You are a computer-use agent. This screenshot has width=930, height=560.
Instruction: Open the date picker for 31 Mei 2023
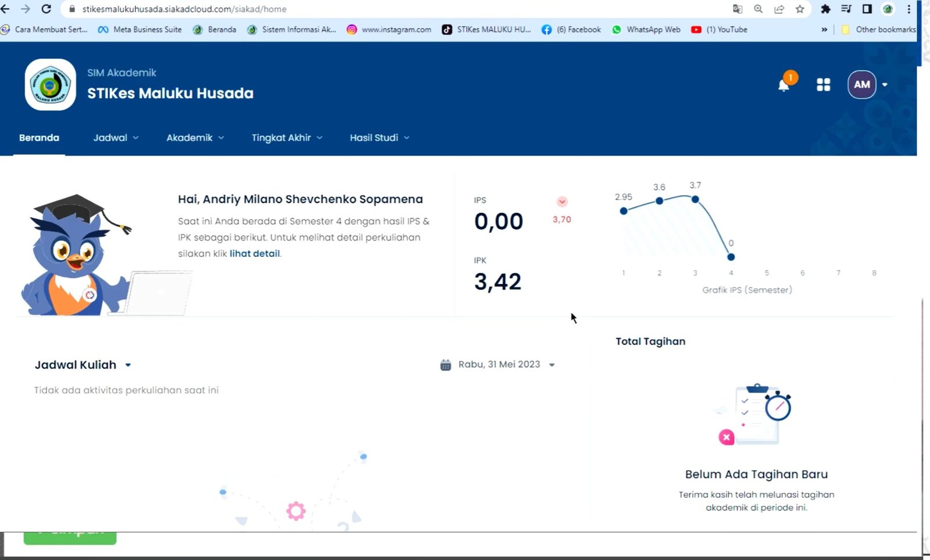click(x=552, y=365)
